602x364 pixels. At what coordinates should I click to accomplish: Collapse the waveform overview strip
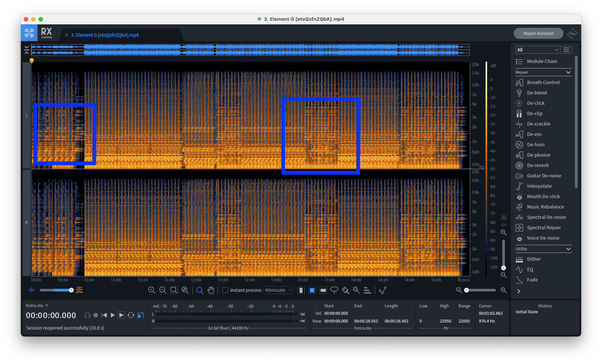(26, 50)
